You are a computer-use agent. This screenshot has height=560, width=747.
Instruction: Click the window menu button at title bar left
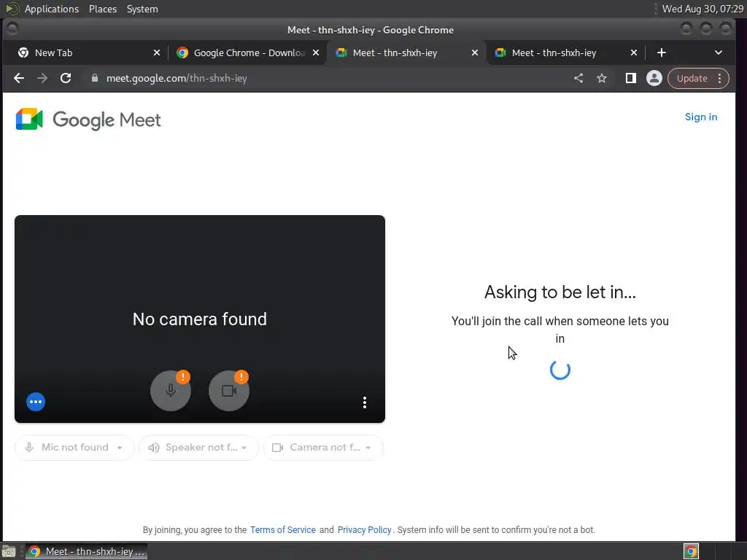tap(12, 29)
